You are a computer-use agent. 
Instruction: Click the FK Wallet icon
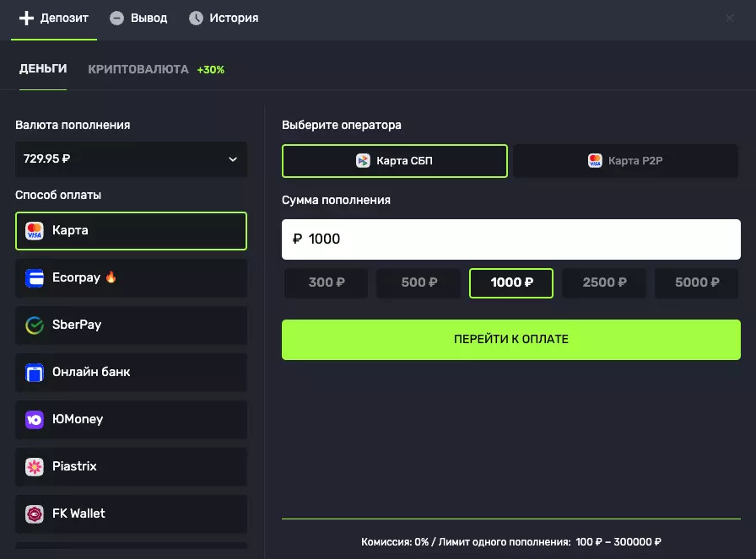point(35,513)
